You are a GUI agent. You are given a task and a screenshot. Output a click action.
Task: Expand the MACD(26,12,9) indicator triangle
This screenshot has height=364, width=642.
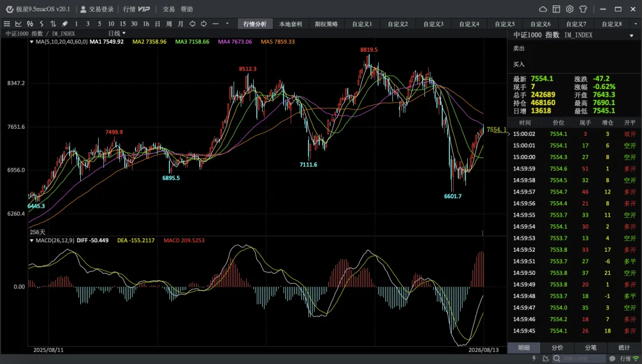(x=32, y=240)
